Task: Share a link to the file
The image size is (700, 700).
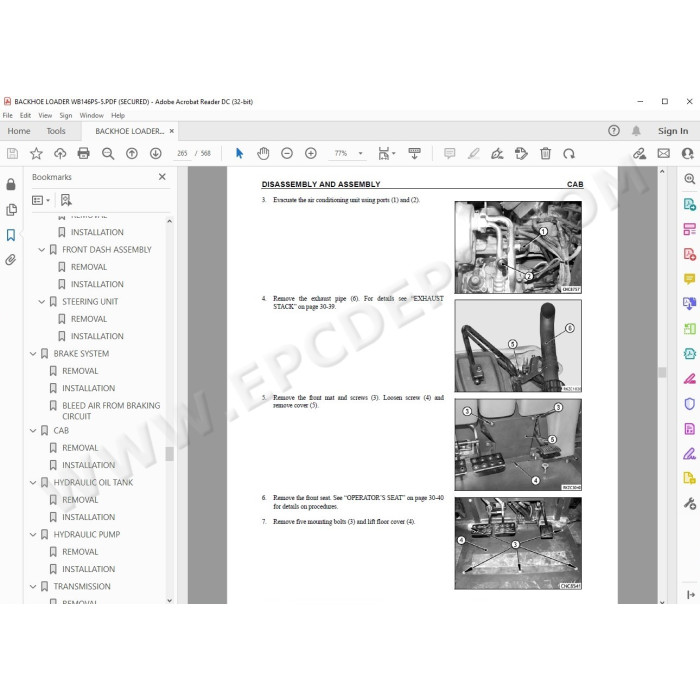Action: point(640,154)
